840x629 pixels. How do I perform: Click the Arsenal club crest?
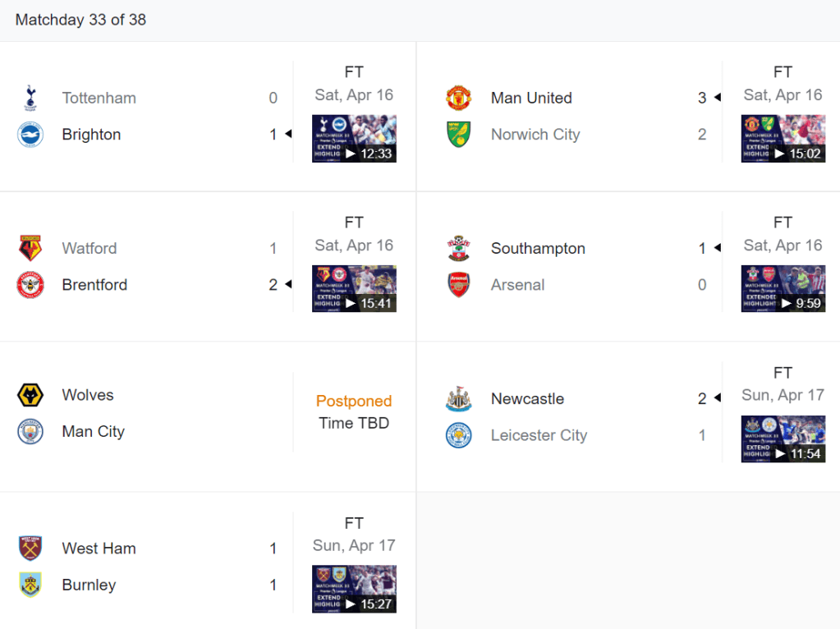coord(459,285)
